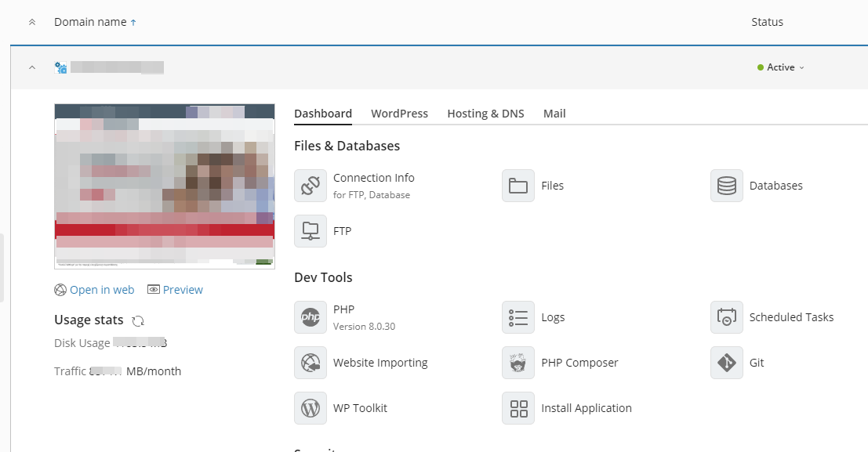Open PHP Composer icon
The width and height of the screenshot is (868, 452).
coord(518,363)
